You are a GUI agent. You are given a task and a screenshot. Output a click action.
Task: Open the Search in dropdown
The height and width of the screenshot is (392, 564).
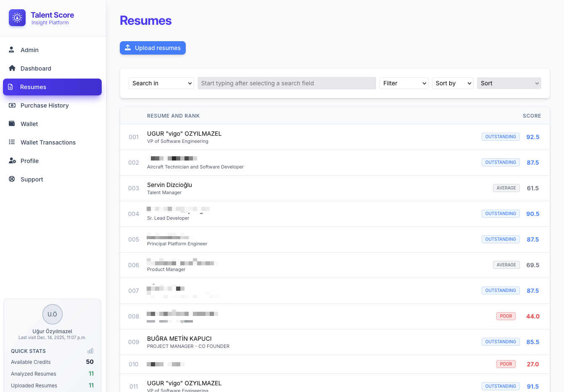pyautogui.click(x=161, y=83)
